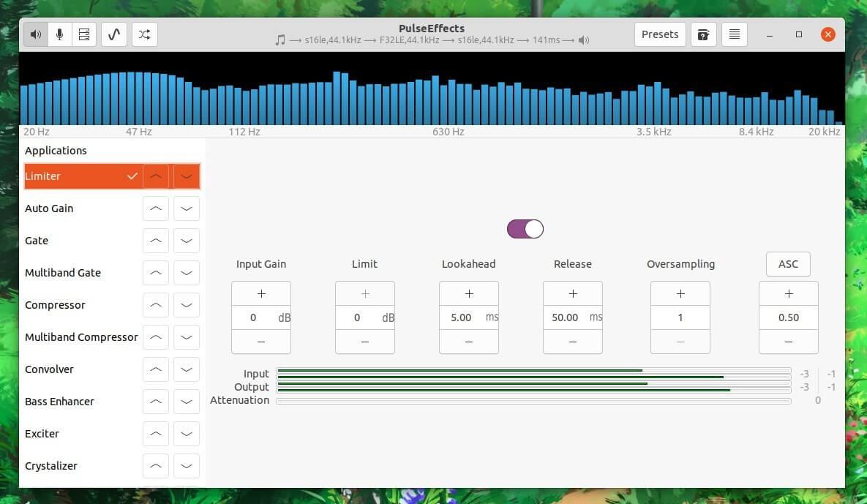
Task: Select the Convolver effect
Action: (49, 369)
